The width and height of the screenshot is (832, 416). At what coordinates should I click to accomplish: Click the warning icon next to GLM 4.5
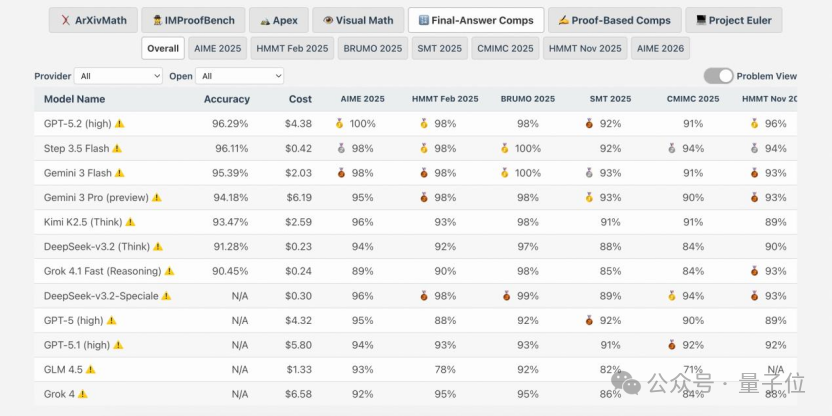click(91, 369)
